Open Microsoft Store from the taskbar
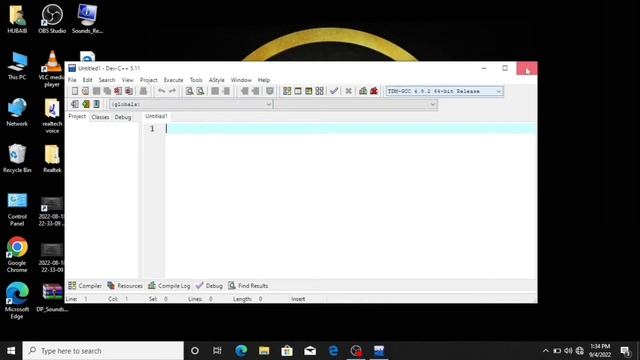The image size is (640, 360). 287,351
